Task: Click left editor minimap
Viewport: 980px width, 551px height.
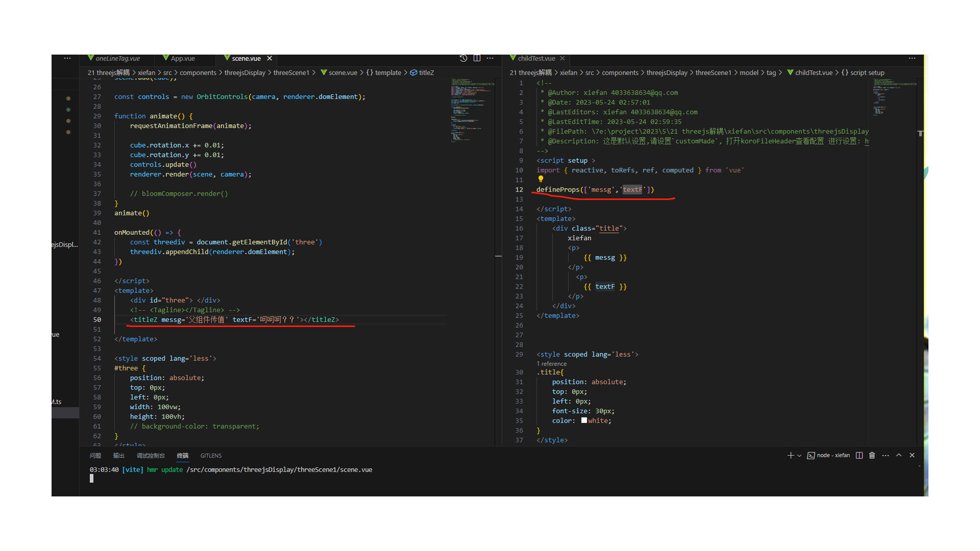Action: tap(472, 109)
